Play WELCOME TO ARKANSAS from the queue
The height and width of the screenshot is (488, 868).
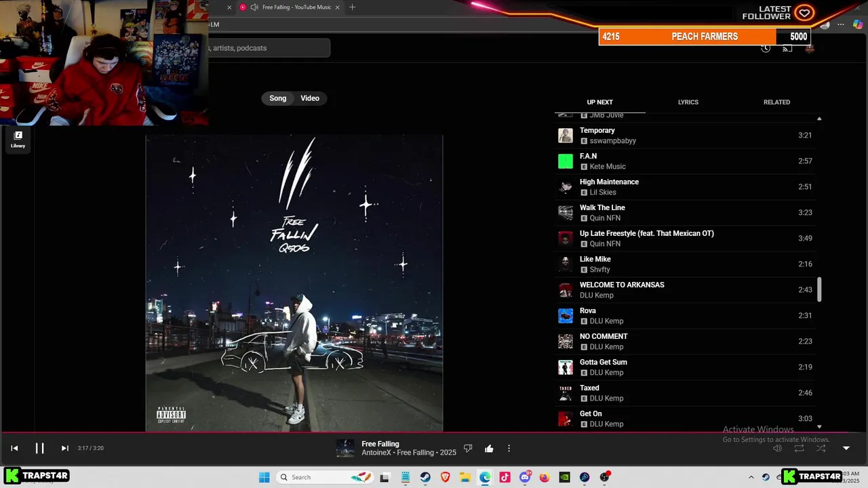click(686, 290)
